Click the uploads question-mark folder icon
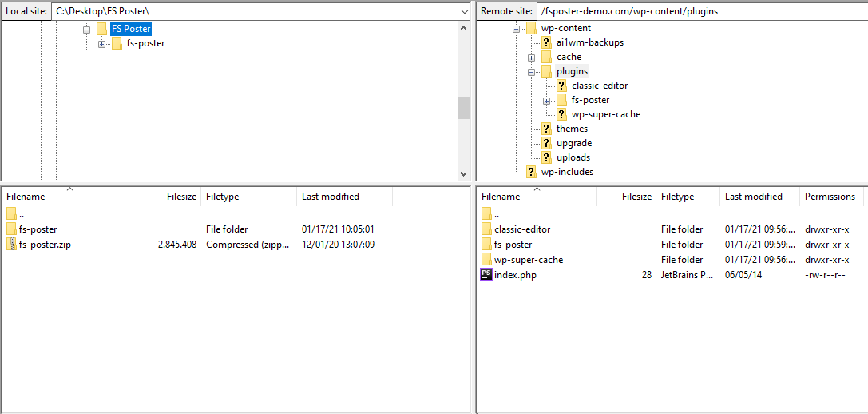This screenshot has height=414, width=868. [546, 157]
